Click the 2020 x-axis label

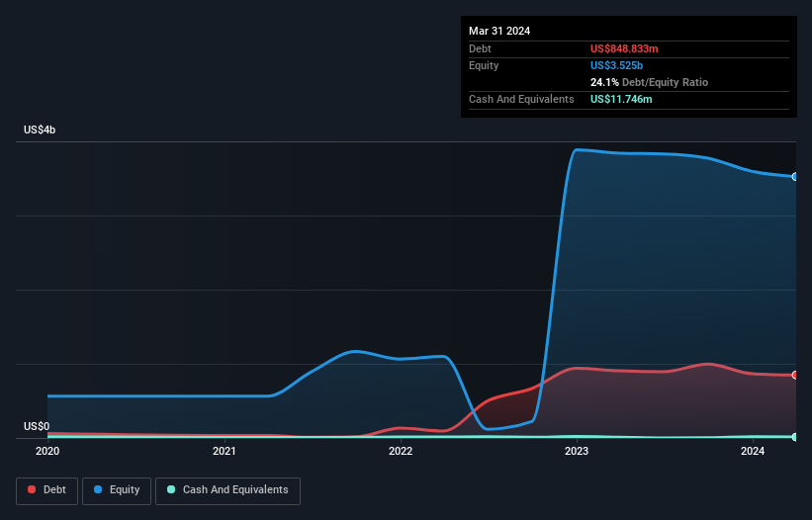(x=47, y=451)
